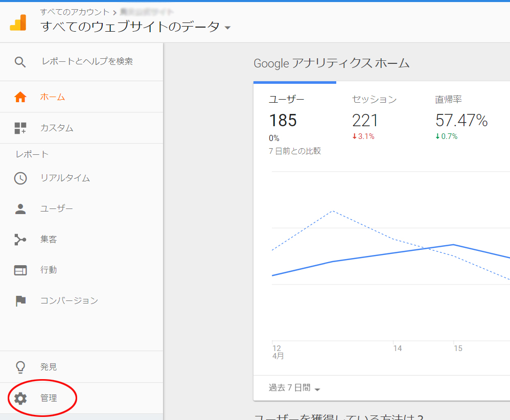Viewport: 510px width, 420px height.
Task: Click the カスタム dashboard grid icon
Action: click(x=20, y=128)
